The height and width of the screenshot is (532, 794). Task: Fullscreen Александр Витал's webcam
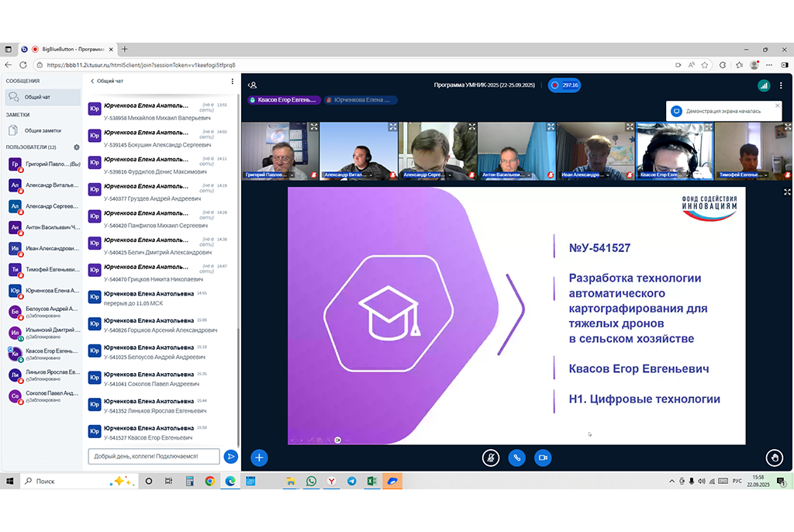[393, 126]
